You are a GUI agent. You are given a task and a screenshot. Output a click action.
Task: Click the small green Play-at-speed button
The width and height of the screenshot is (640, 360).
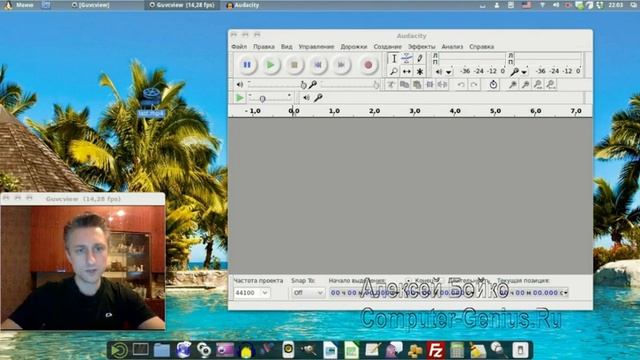pyautogui.click(x=240, y=98)
